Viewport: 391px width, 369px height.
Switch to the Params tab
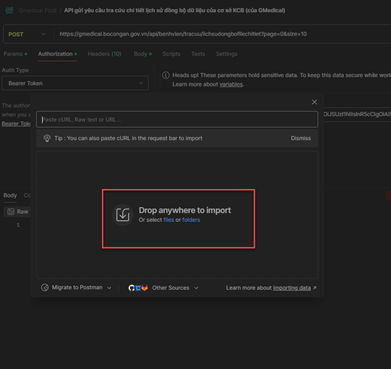[15, 54]
